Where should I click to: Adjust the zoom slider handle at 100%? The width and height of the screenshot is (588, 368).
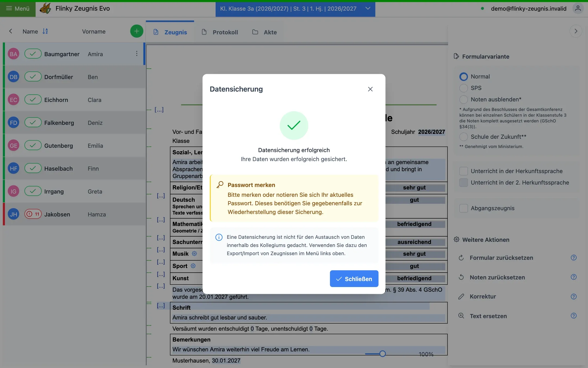coord(382,354)
